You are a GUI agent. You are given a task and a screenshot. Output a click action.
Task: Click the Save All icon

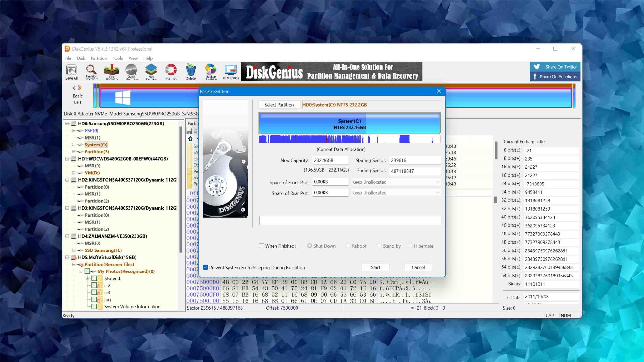(72, 72)
